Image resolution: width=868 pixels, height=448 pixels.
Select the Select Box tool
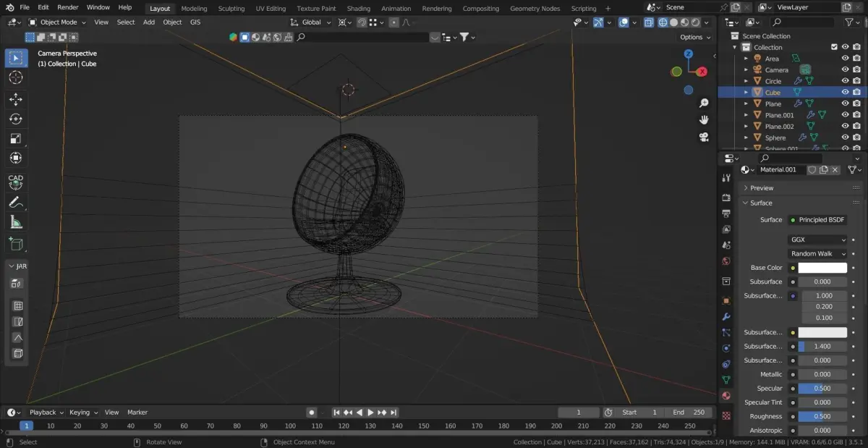16,58
